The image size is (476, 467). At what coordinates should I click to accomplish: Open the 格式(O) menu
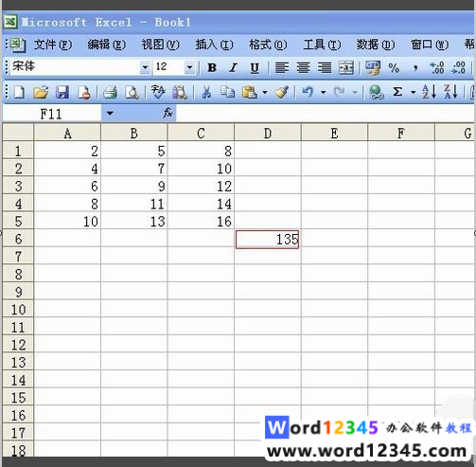pyautogui.click(x=268, y=45)
